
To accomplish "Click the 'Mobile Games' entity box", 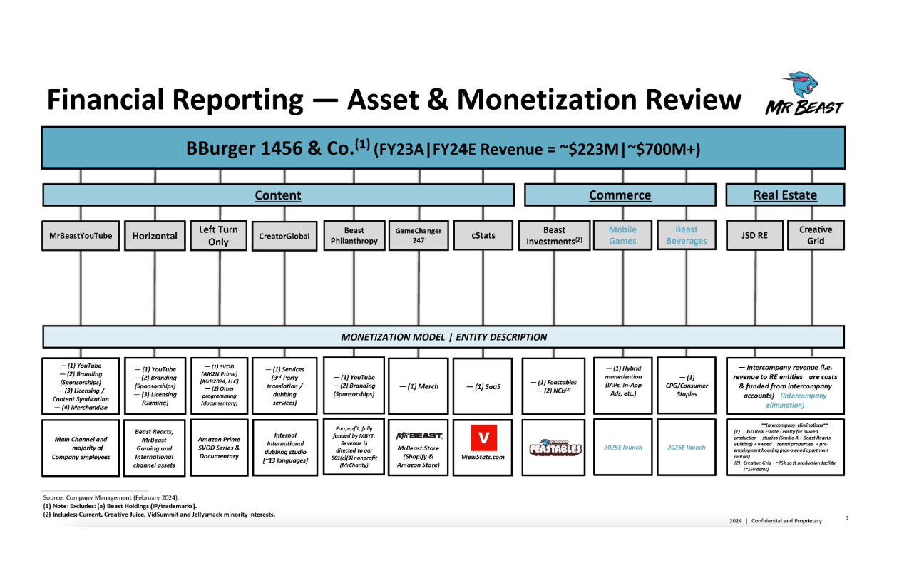I will 622,235.
